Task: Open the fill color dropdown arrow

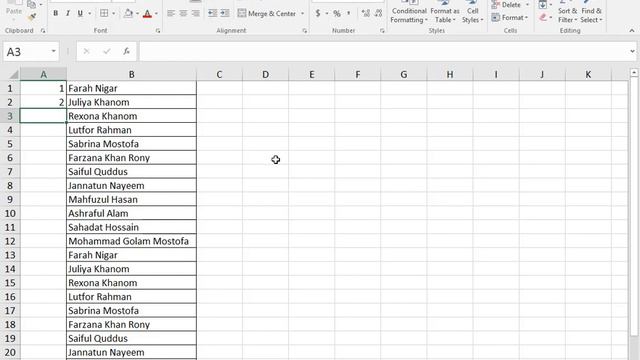Action: point(137,13)
